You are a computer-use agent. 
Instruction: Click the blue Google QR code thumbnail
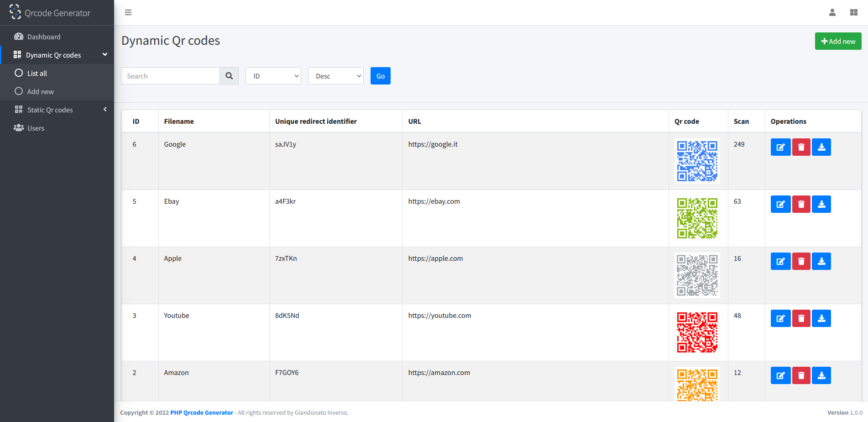(x=697, y=161)
